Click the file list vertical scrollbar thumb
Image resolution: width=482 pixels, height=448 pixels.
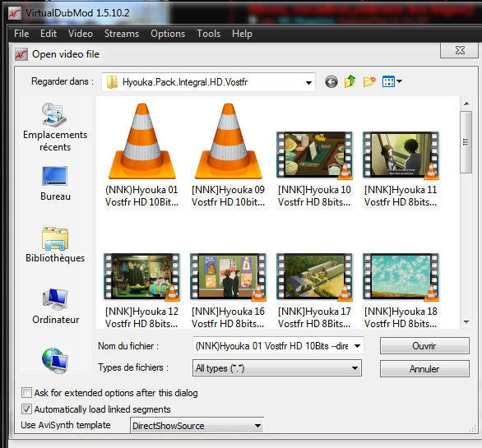466,142
